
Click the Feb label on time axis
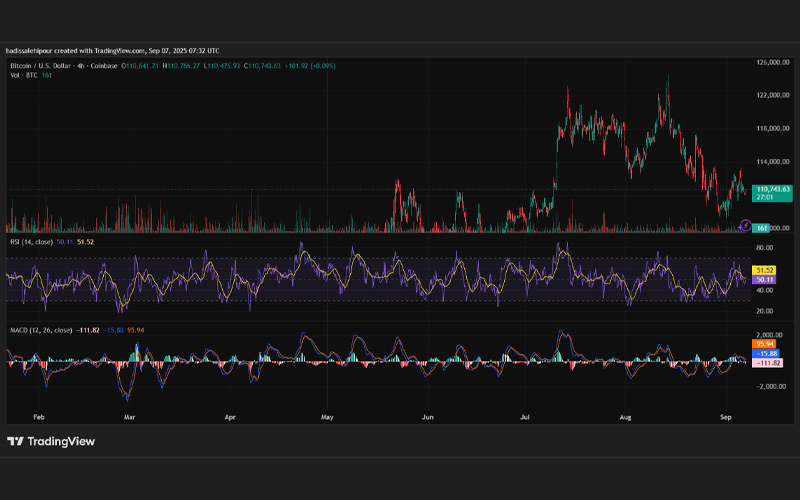click(39, 417)
